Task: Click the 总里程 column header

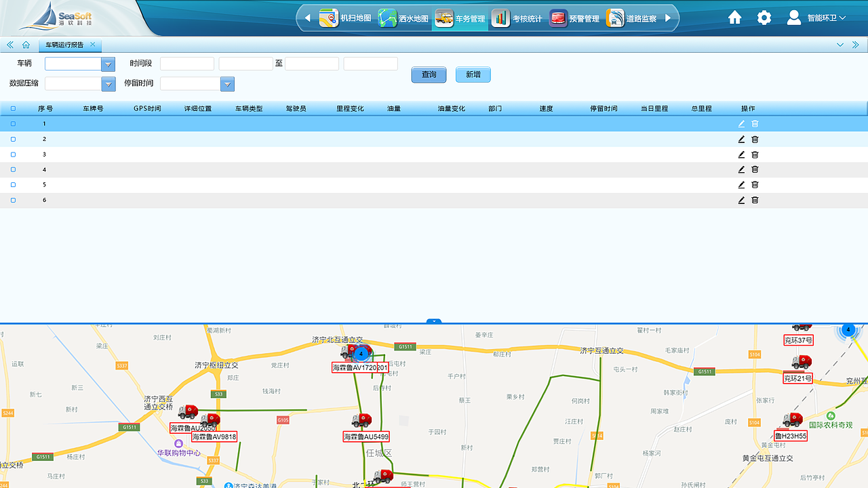Action: (701, 108)
